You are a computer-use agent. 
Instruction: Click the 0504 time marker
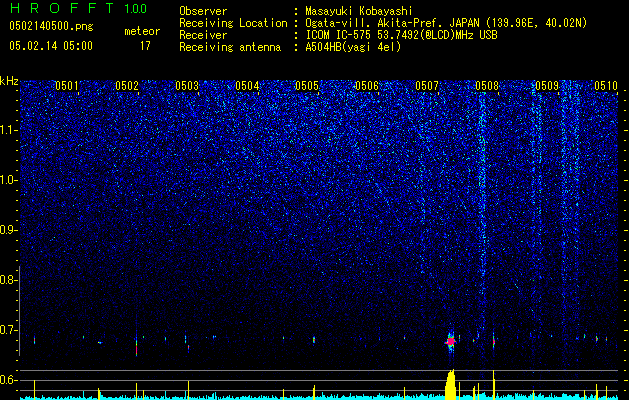247,86
